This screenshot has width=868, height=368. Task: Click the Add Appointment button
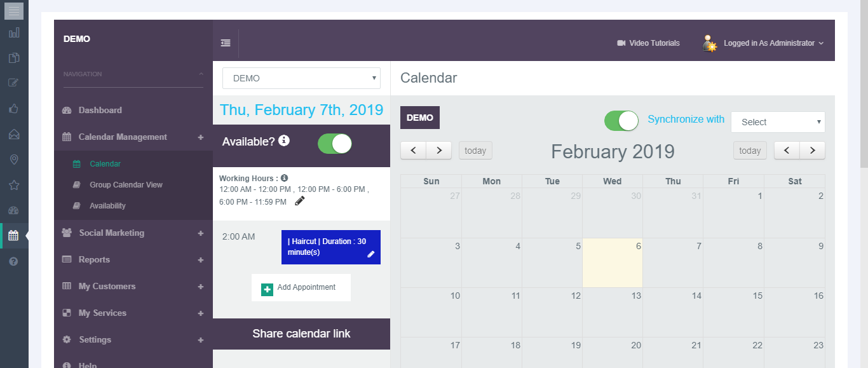(301, 288)
